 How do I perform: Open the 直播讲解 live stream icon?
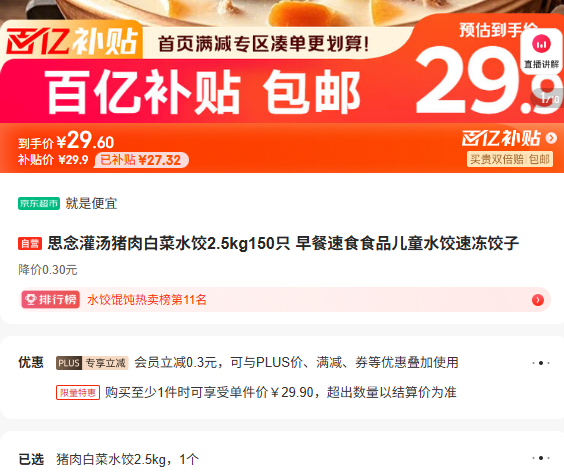click(541, 51)
